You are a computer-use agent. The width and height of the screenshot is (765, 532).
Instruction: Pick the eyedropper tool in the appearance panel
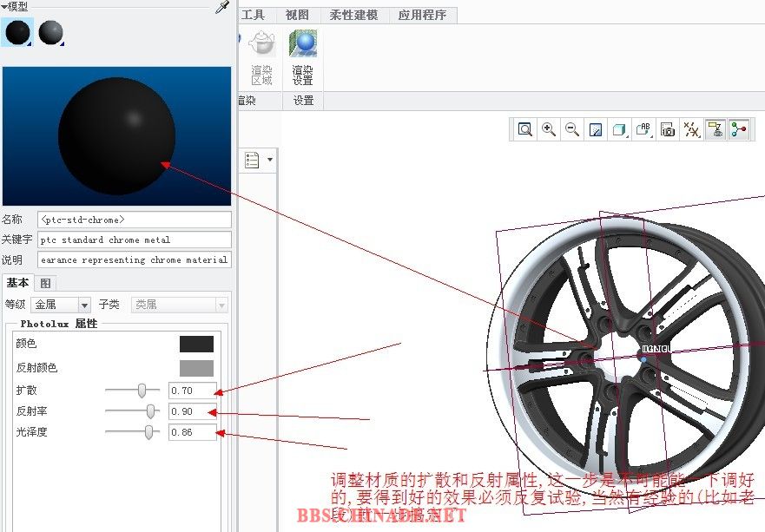click(x=222, y=7)
